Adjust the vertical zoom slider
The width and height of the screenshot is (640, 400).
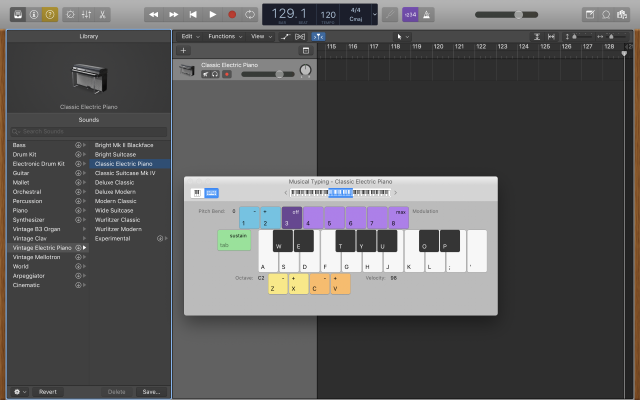579,37
